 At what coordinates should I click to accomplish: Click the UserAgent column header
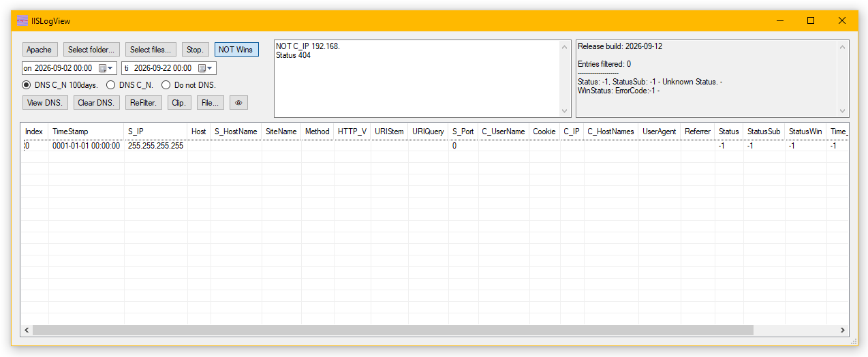[x=660, y=131]
